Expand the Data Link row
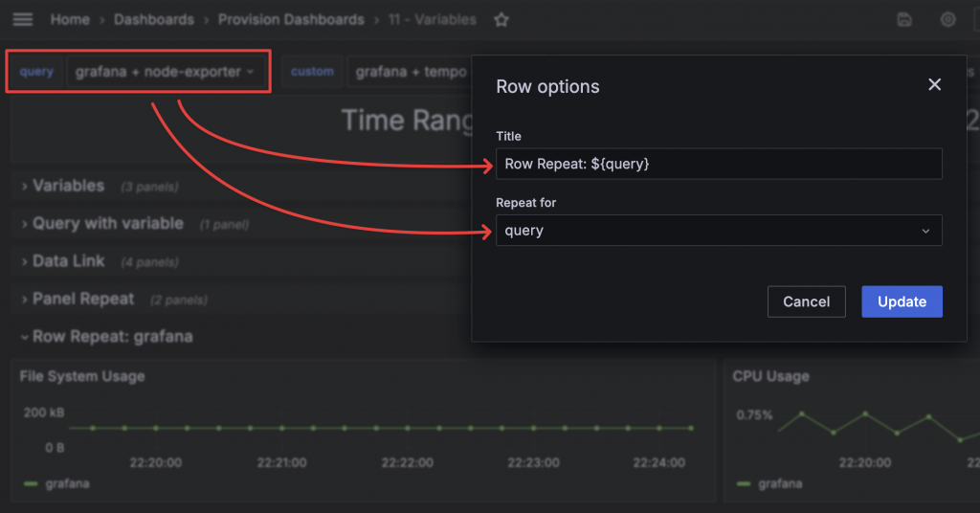Screen dimensions: 980x513 (69, 261)
